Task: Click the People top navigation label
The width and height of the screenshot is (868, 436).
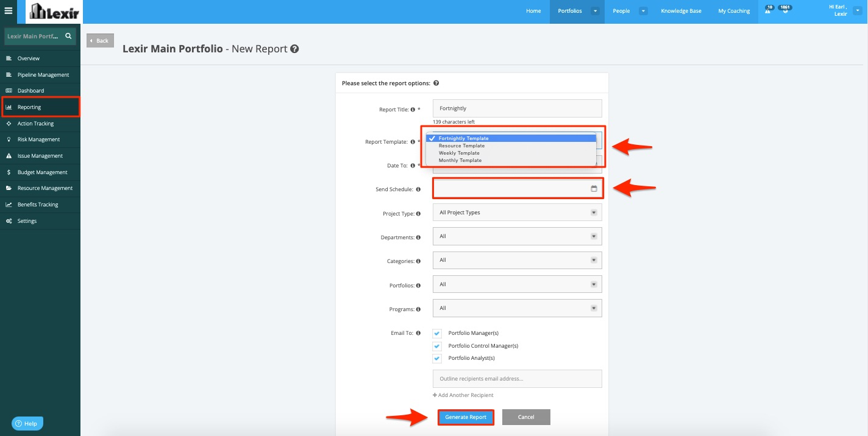Action: coord(621,11)
